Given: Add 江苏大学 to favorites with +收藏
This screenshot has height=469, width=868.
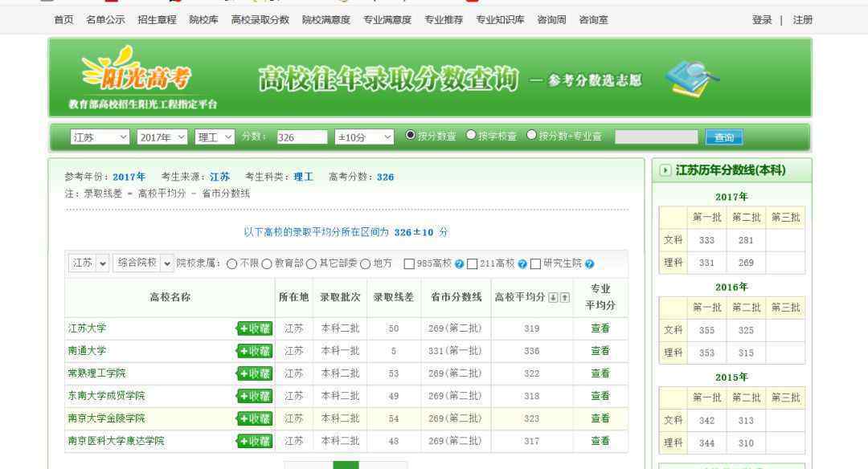Looking at the screenshot, I should (255, 328).
